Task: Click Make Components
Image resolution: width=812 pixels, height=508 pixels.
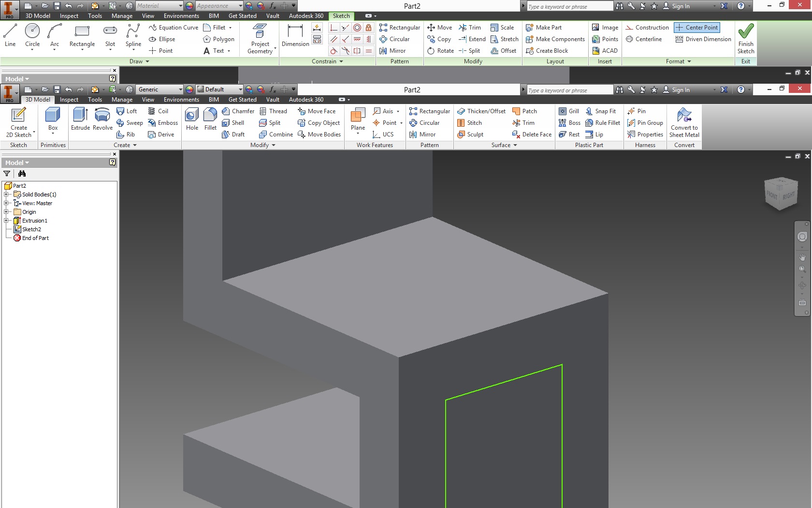Action: 555,39
